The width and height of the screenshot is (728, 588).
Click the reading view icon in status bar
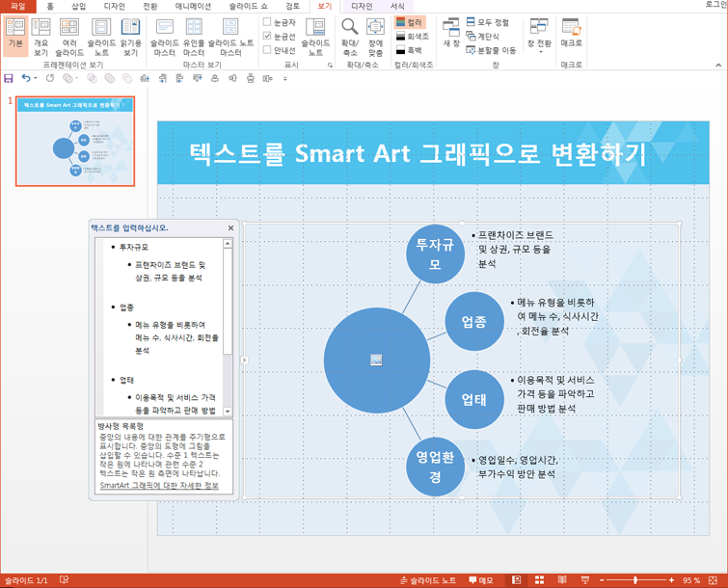click(562, 580)
